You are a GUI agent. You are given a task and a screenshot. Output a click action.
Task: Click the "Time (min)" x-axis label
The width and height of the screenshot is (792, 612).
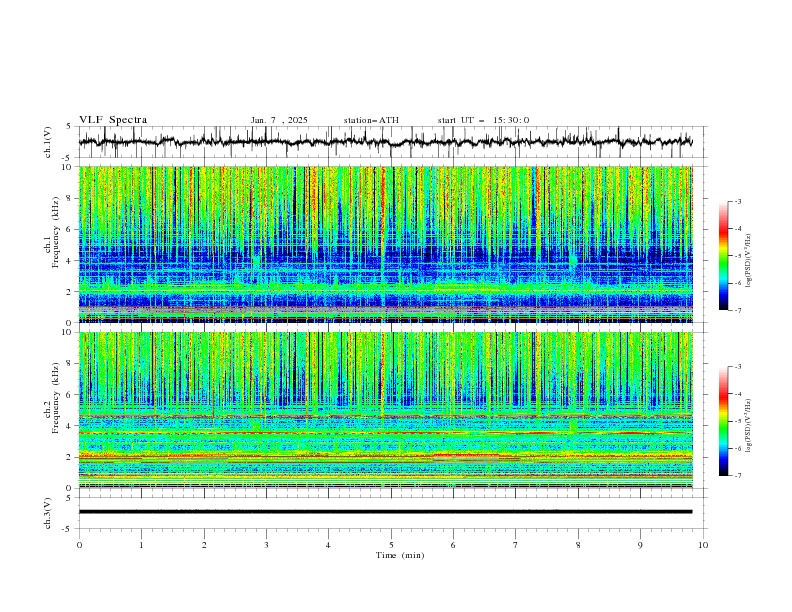[x=400, y=555]
